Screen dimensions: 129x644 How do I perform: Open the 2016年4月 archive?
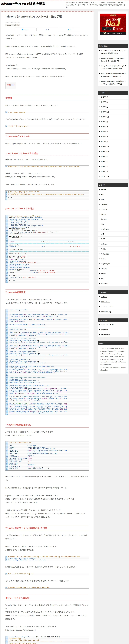point(104,156)
